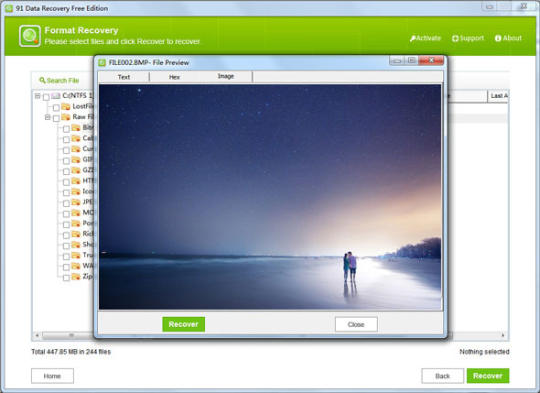The width and height of the screenshot is (540, 393).
Task: Switch to the Text preview tab
Action: [124, 77]
